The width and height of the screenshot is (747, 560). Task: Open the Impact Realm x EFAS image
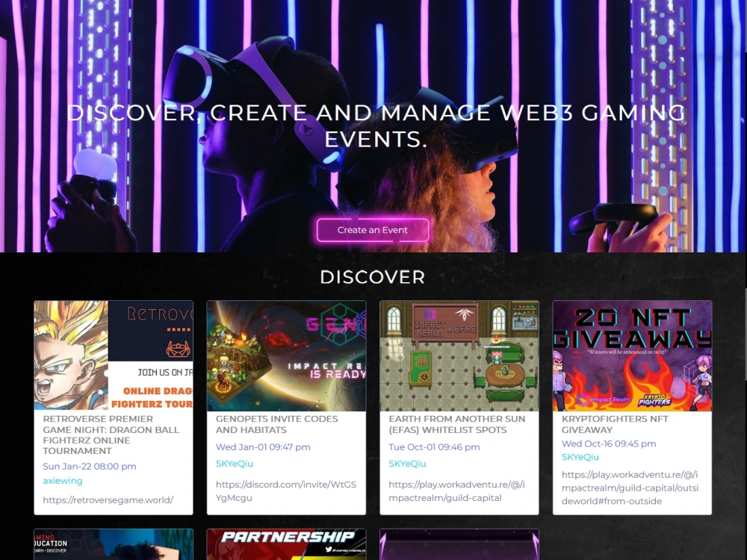click(459, 355)
